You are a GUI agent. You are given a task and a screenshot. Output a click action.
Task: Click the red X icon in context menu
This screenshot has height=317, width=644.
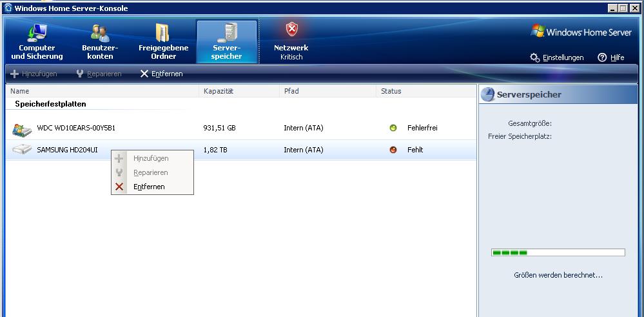[x=119, y=187]
